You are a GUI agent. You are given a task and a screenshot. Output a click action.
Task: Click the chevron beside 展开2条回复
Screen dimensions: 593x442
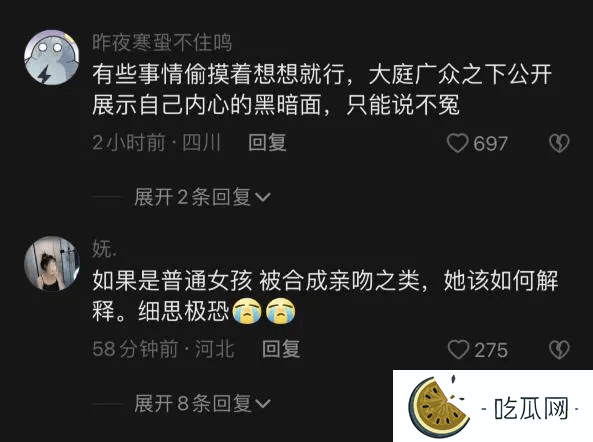point(263,197)
